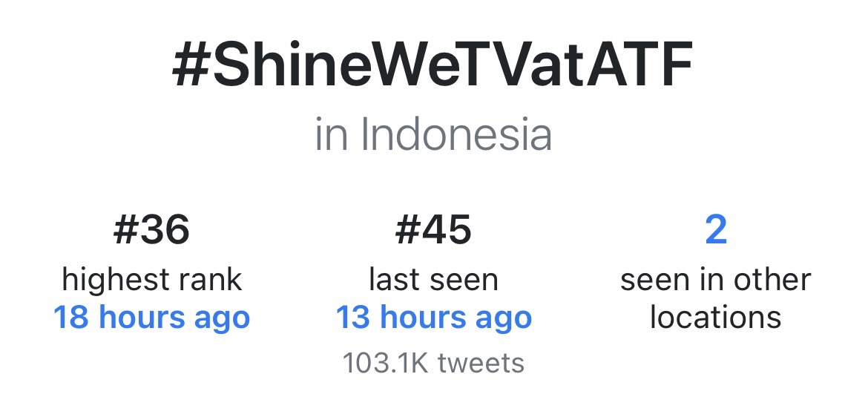
Task: Click the "highest rank" label
Action: 151,280
